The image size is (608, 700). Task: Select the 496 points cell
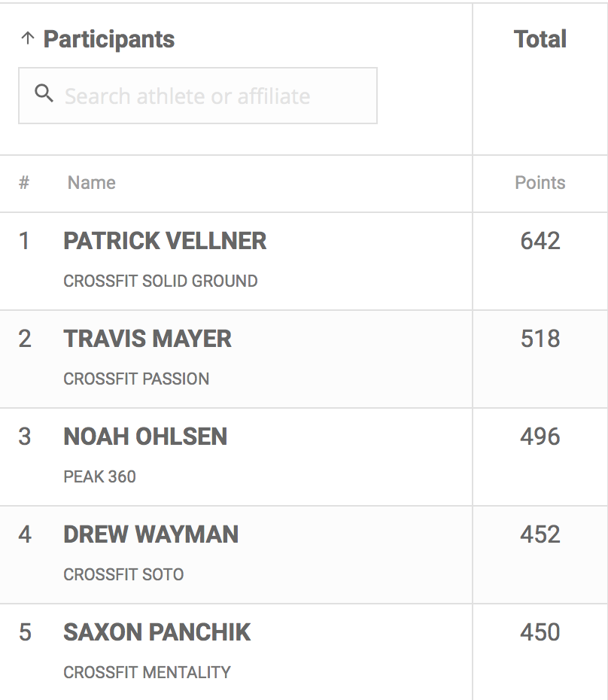[x=540, y=437]
